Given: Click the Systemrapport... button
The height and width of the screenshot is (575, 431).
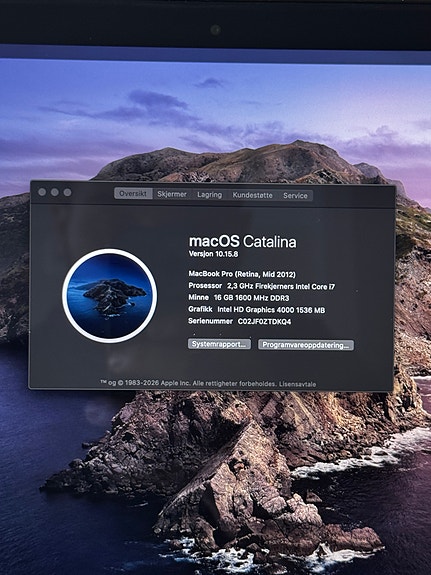Looking at the screenshot, I should 219,344.
